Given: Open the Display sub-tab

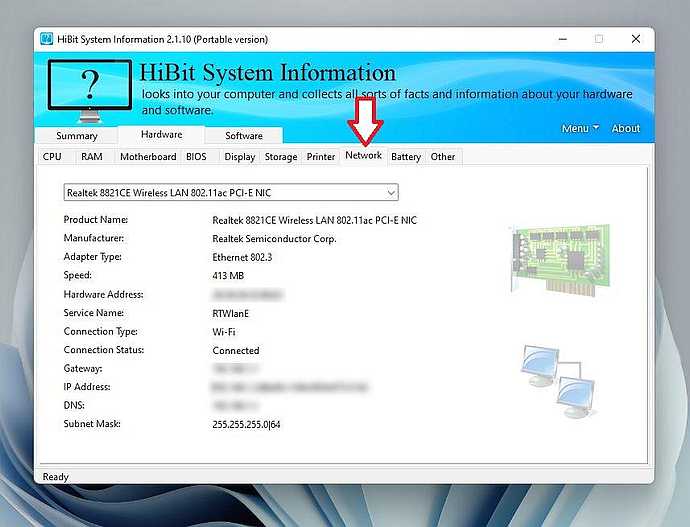Looking at the screenshot, I should coord(240,157).
